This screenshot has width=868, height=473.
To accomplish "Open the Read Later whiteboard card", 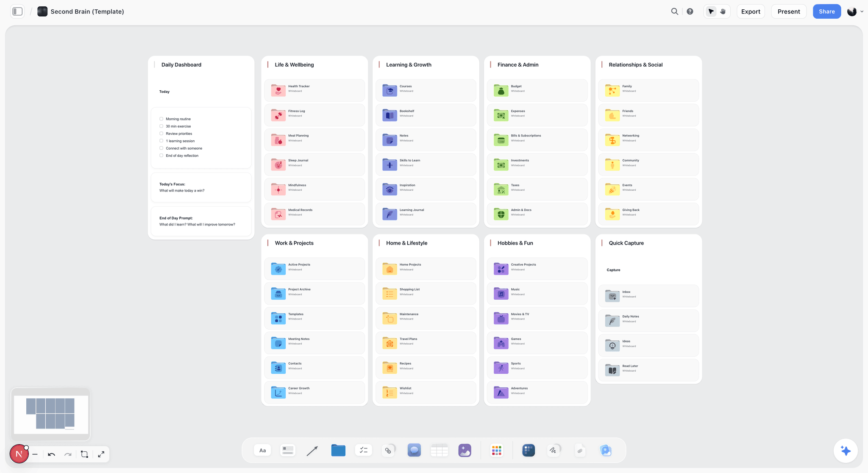I will coord(648,370).
